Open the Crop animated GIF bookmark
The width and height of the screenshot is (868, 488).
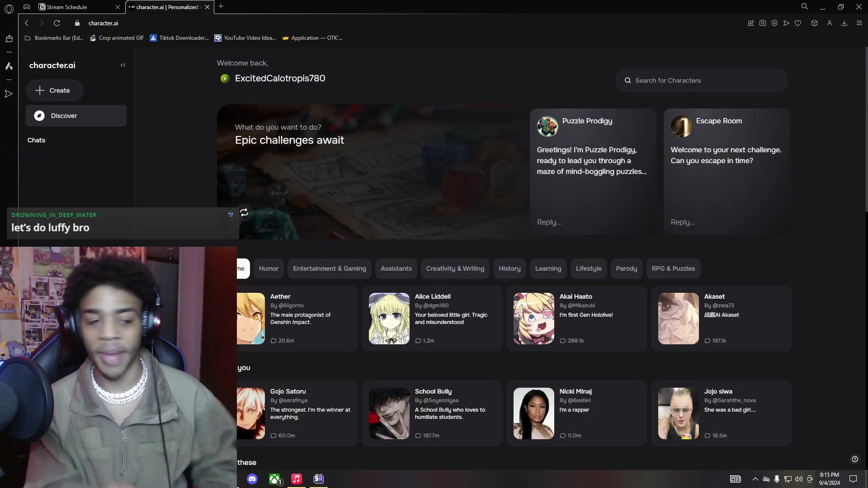pyautogui.click(x=117, y=38)
